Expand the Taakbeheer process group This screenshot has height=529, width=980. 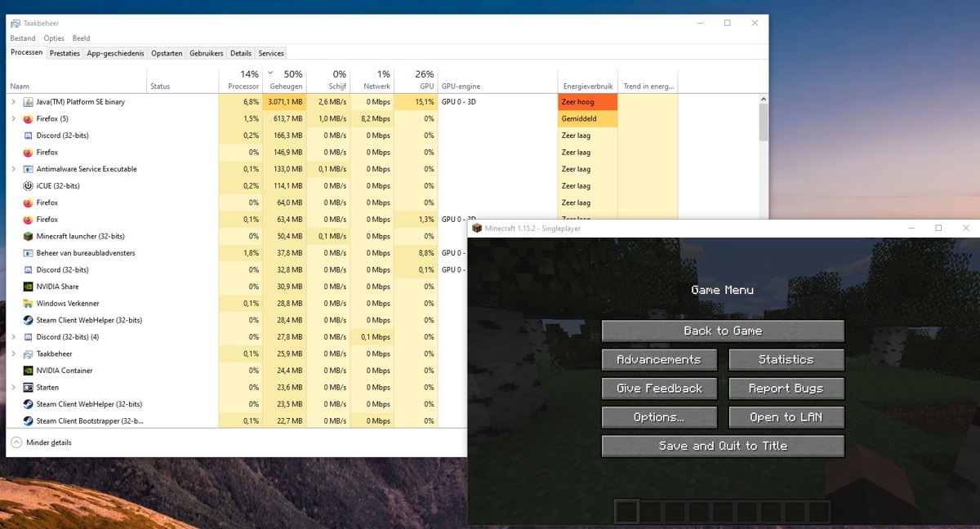(x=13, y=353)
